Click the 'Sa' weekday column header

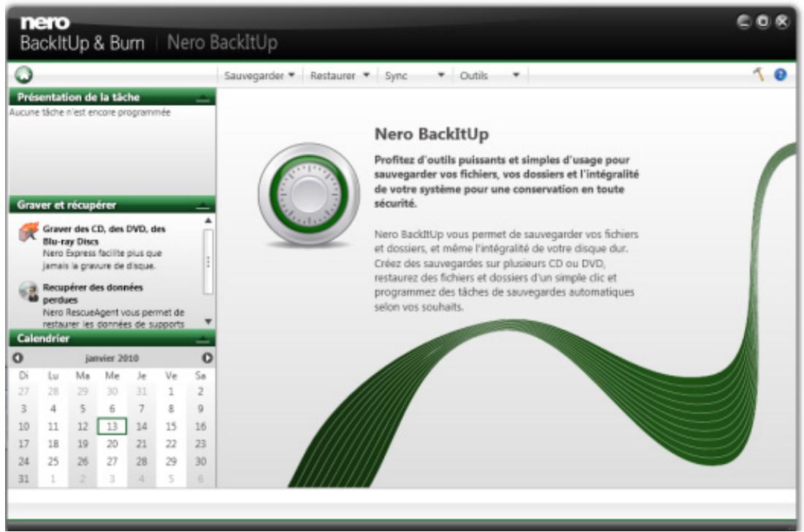tap(201, 376)
